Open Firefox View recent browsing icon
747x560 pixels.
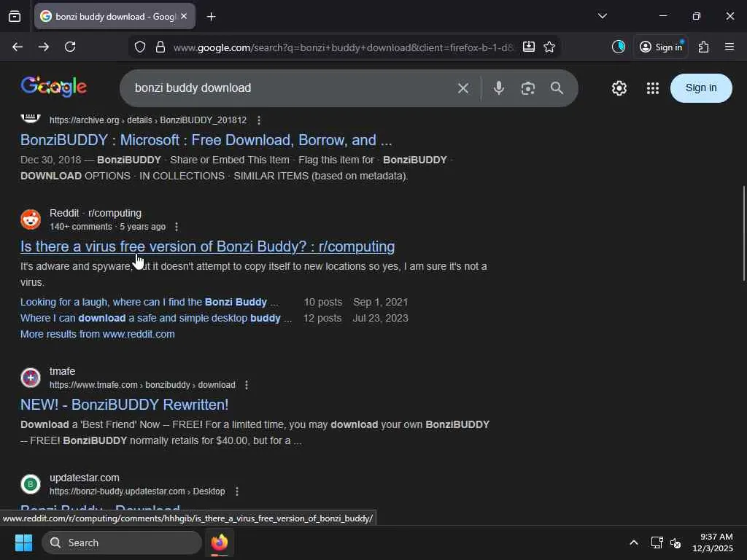[x=15, y=16]
